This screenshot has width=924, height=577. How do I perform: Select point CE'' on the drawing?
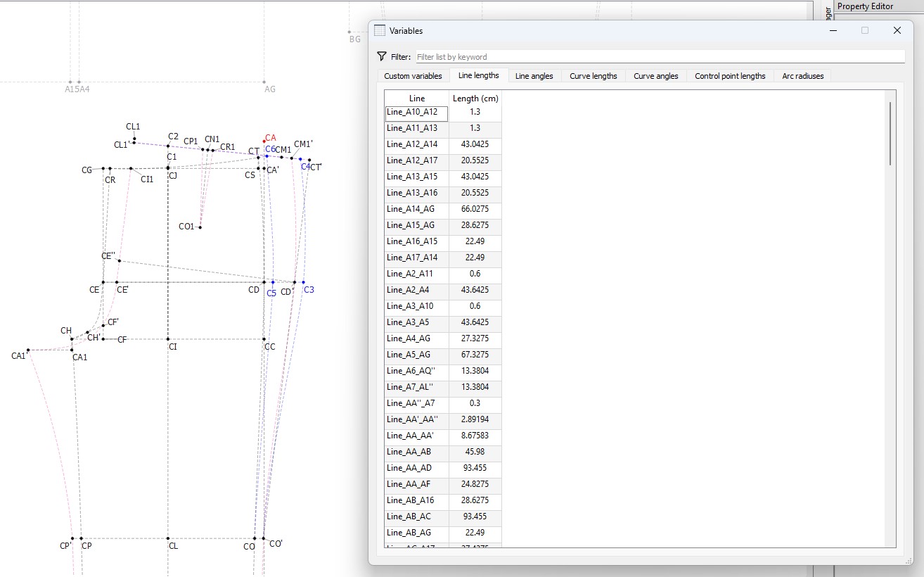120,261
